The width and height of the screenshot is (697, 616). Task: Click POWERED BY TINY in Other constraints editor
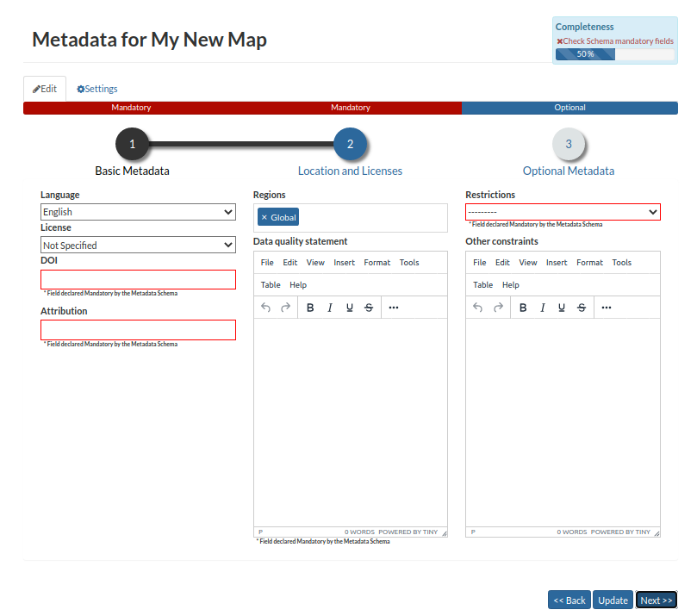coord(620,532)
